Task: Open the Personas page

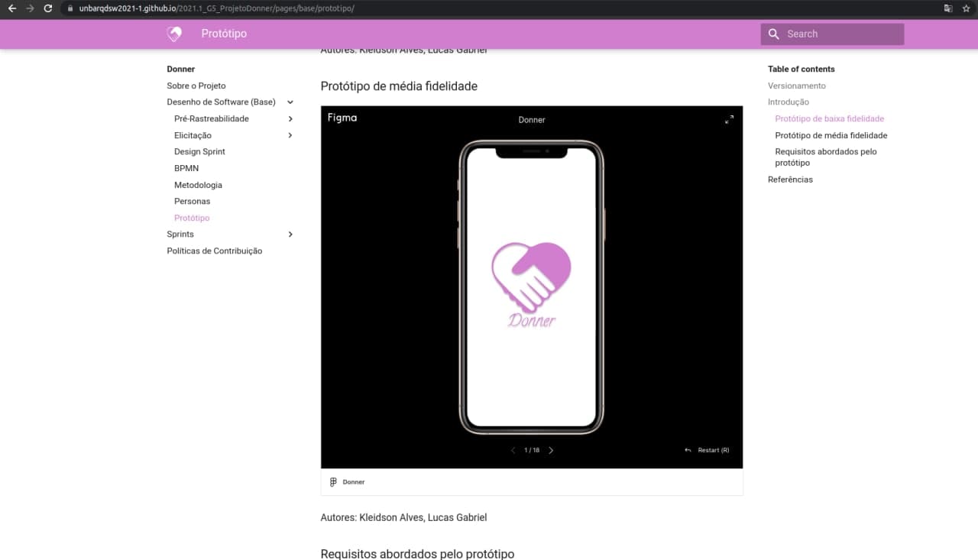Action: pos(192,201)
